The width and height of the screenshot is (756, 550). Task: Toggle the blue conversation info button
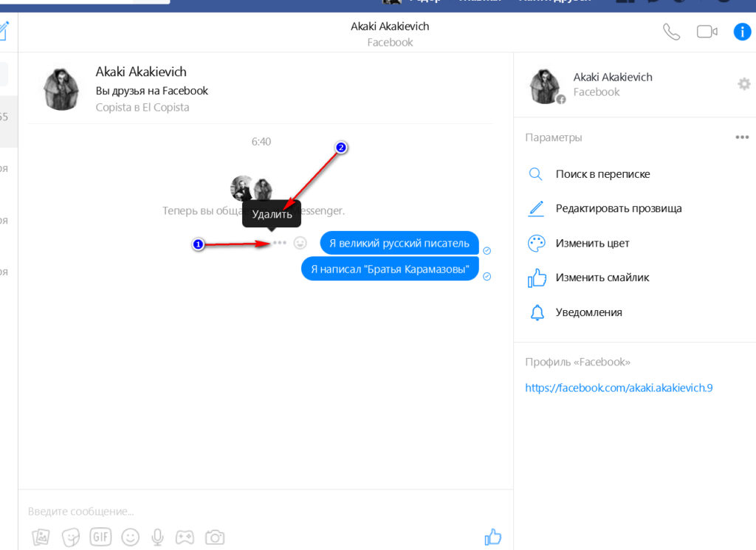click(743, 32)
